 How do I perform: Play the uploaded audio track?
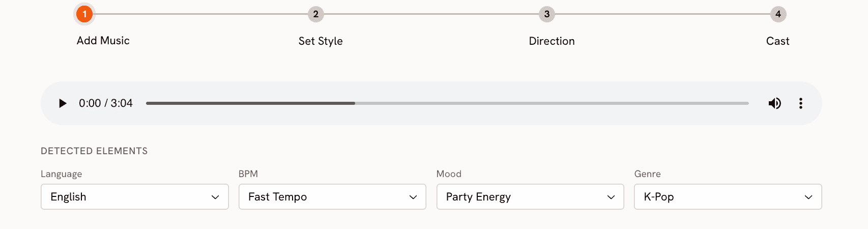[x=63, y=103]
